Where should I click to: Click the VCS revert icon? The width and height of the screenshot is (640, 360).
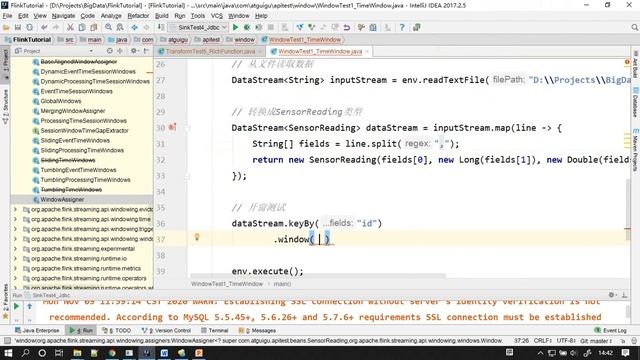pos(347,27)
